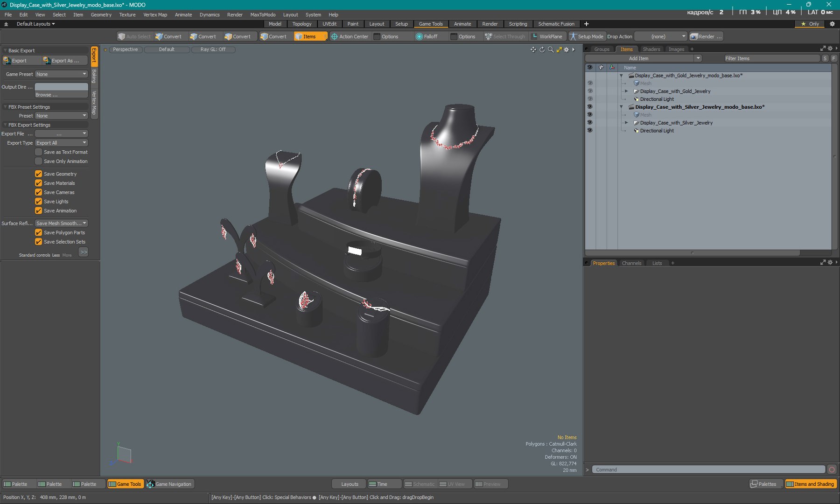This screenshot has height=504, width=840.
Task: Switch to the Topology layout tab
Action: click(x=302, y=24)
